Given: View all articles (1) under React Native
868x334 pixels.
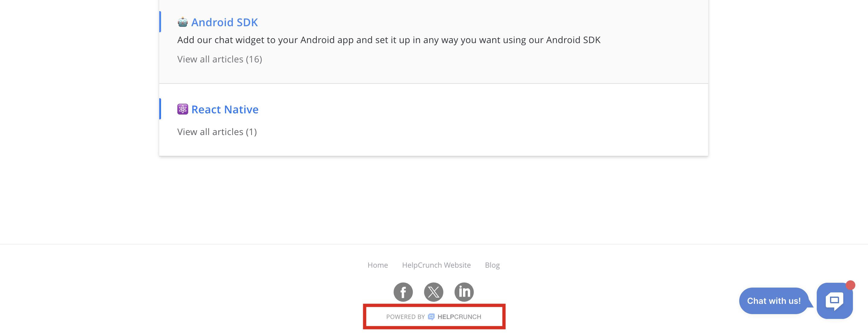Looking at the screenshot, I should click(x=217, y=132).
